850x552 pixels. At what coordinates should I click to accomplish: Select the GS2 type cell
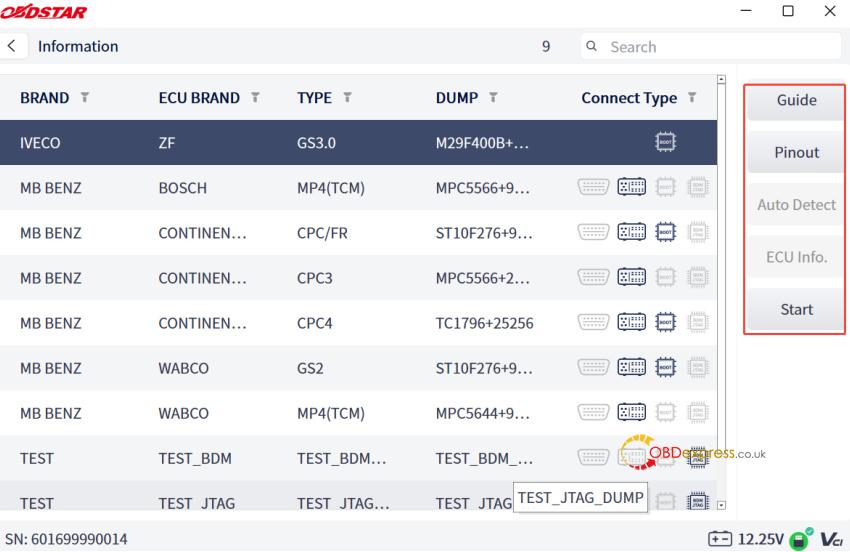[x=310, y=368]
